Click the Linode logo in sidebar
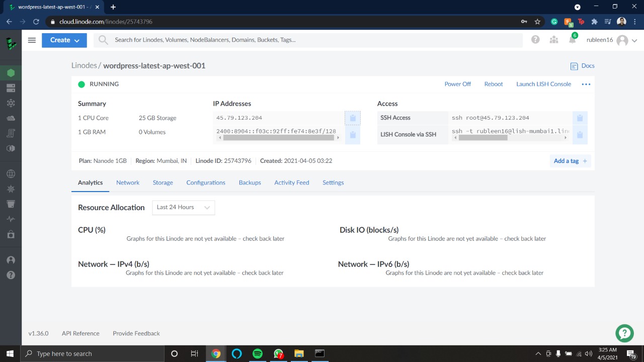 [x=11, y=43]
